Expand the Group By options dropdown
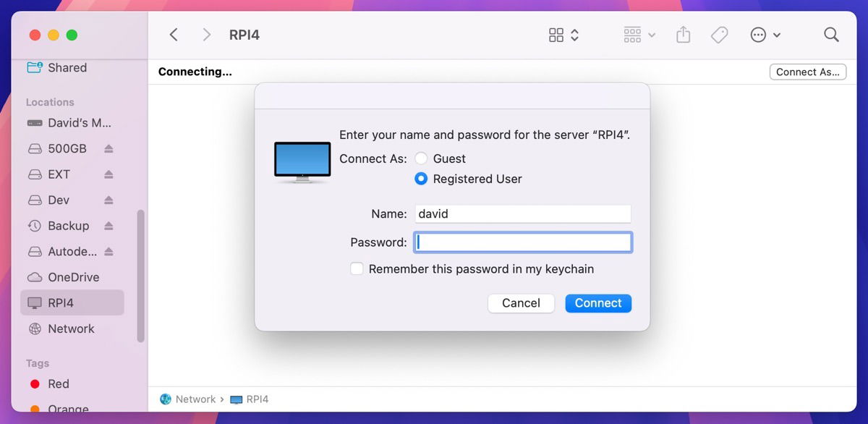The height and width of the screenshot is (424, 868). pyautogui.click(x=639, y=35)
